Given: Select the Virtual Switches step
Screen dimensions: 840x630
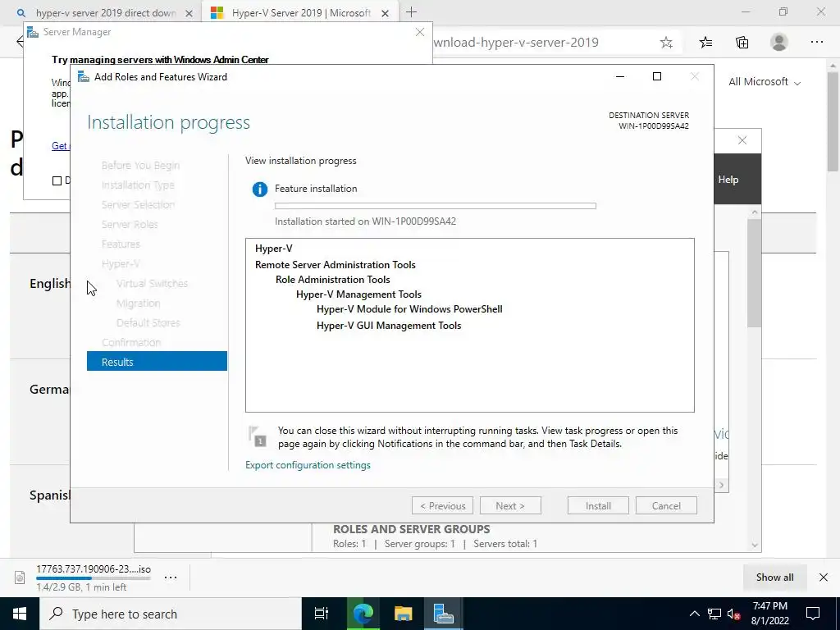Looking at the screenshot, I should (x=152, y=283).
